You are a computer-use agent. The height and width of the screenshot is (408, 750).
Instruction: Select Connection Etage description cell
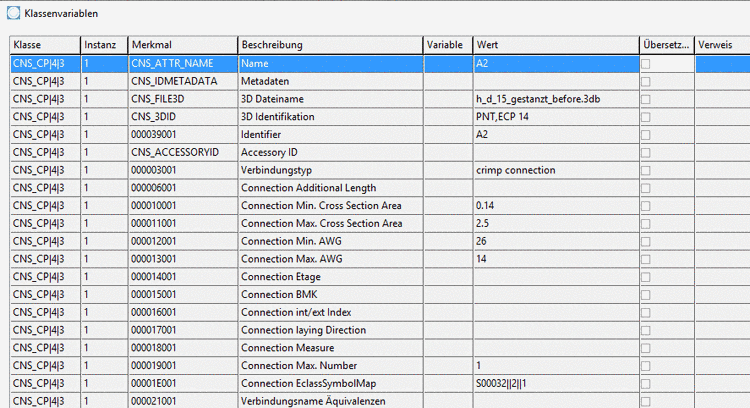pos(331,277)
